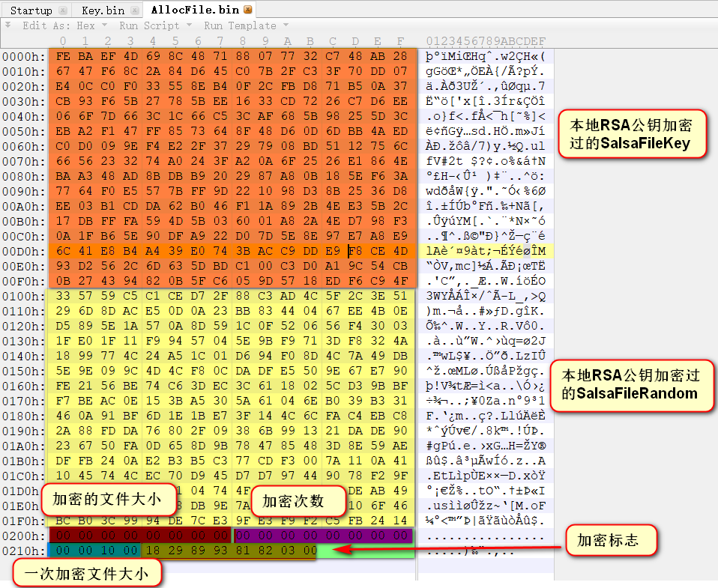The width and height of the screenshot is (718, 588).
Task: Open the Run Script dropdown
Action: click(x=155, y=25)
